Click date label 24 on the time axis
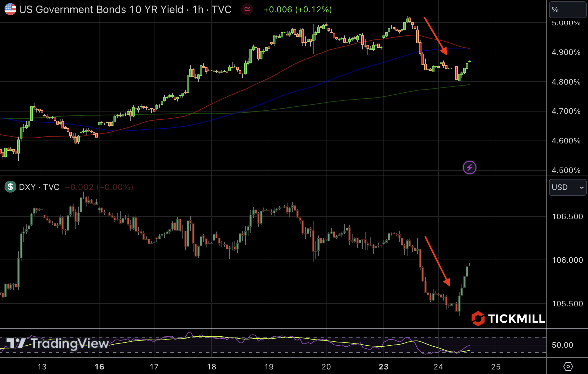The height and width of the screenshot is (374, 588). coord(438,367)
